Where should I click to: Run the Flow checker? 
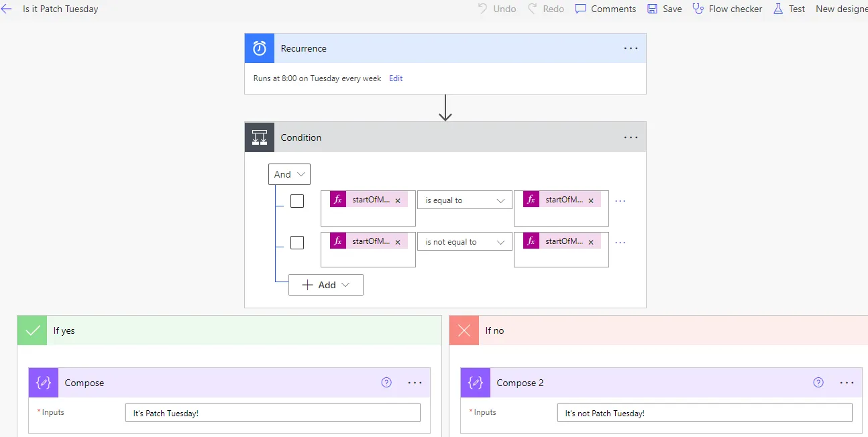(x=728, y=9)
